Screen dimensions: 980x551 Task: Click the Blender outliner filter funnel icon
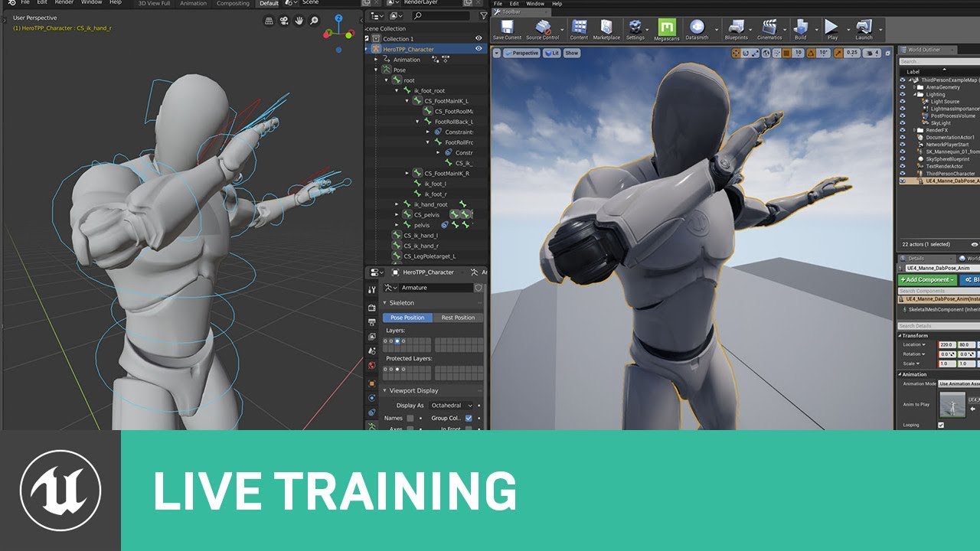pyautogui.click(x=483, y=15)
